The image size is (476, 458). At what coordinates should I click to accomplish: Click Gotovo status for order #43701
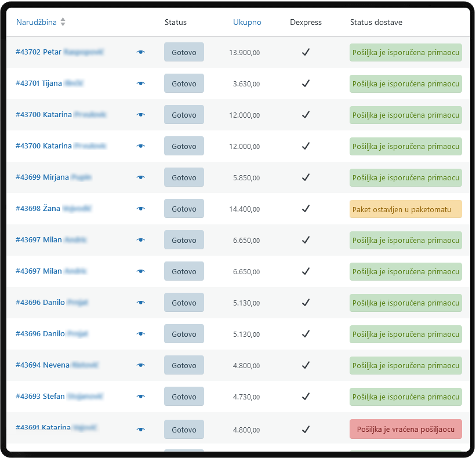pyautogui.click(x=184, y=83)
